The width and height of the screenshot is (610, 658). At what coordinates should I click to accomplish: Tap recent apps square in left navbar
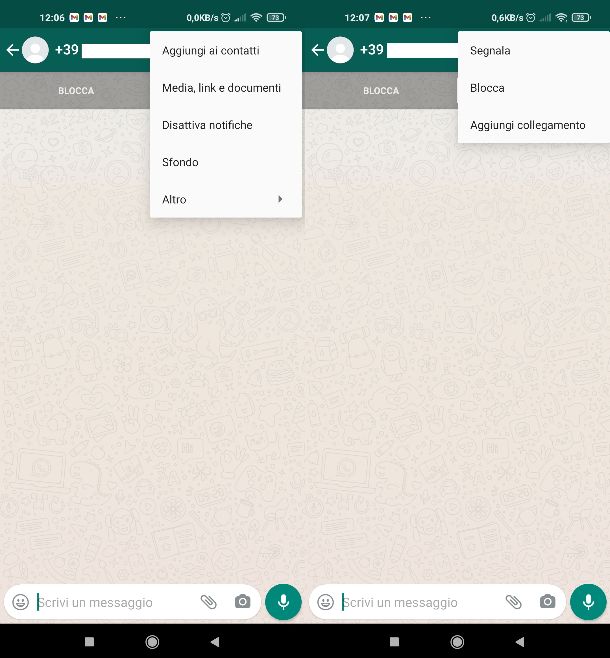[89, 641]
